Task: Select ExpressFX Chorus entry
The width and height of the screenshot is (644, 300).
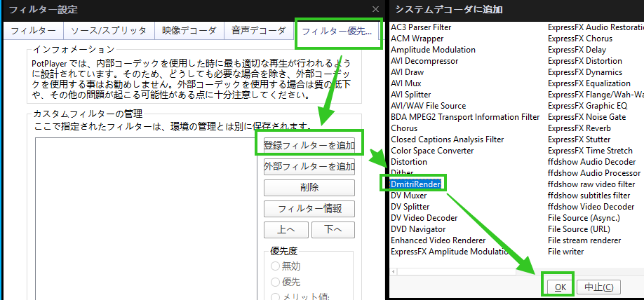Action: [x=580, y=39]
